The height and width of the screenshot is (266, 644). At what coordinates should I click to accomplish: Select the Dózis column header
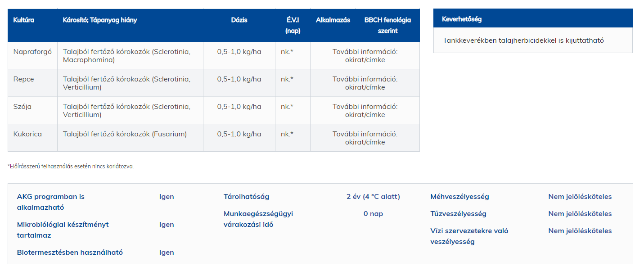239,20
